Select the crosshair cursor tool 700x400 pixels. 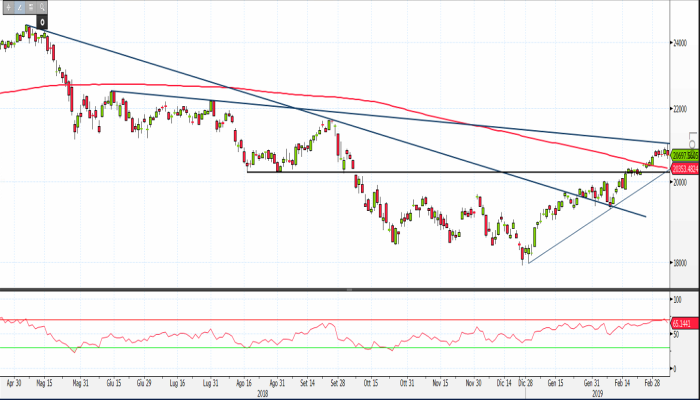coord(8,7)
